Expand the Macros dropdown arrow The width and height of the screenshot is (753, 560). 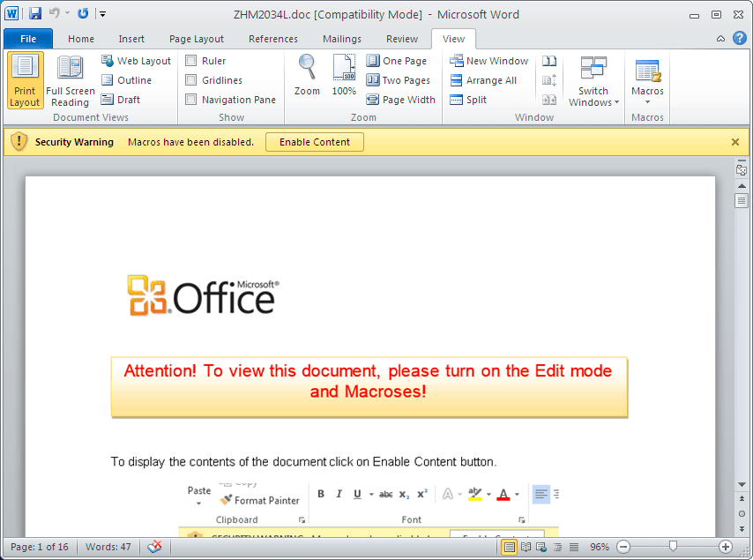point(647,101)
